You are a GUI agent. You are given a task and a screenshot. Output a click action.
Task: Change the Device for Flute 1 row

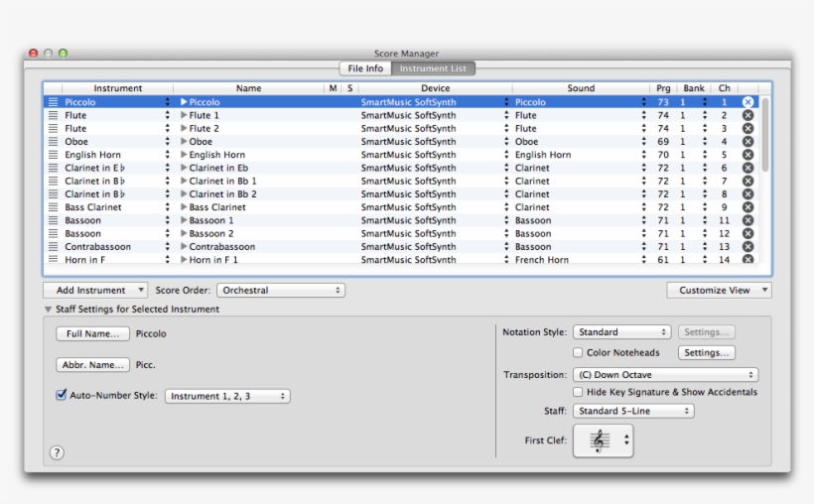506,115
